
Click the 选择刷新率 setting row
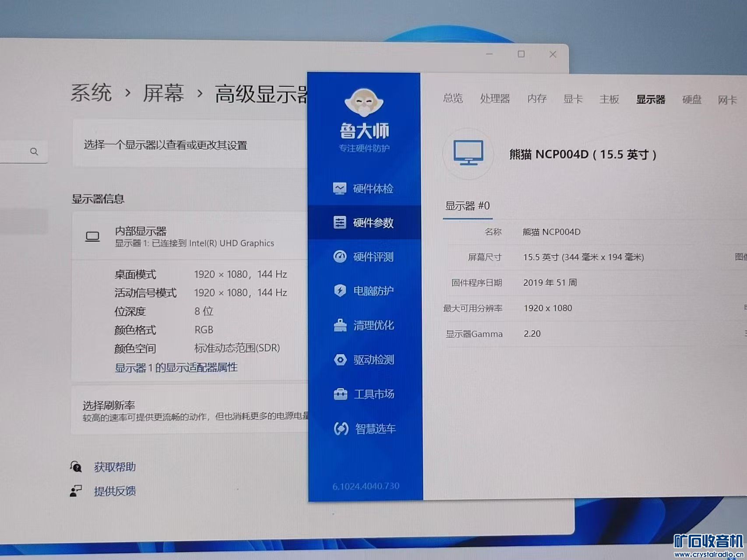(190, 410)
